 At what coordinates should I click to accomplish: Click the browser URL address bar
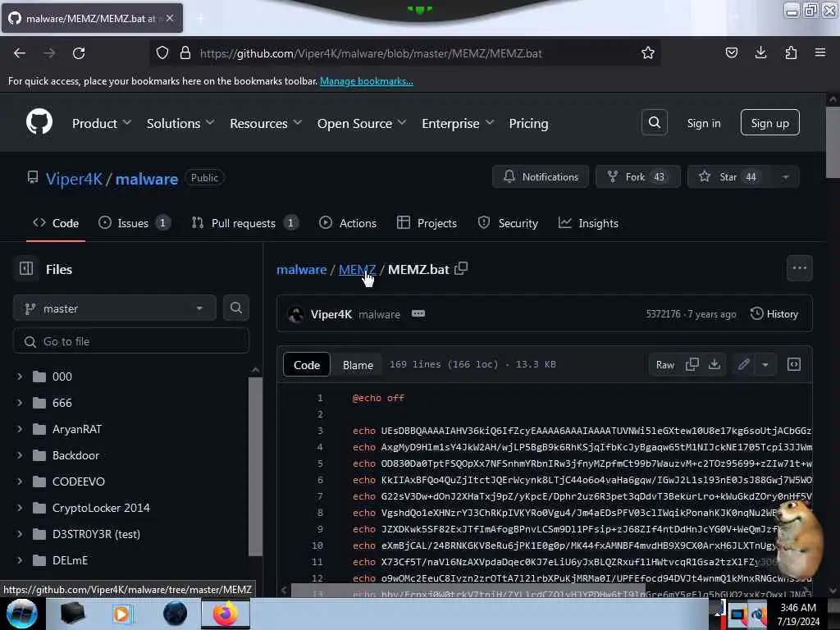404,53
